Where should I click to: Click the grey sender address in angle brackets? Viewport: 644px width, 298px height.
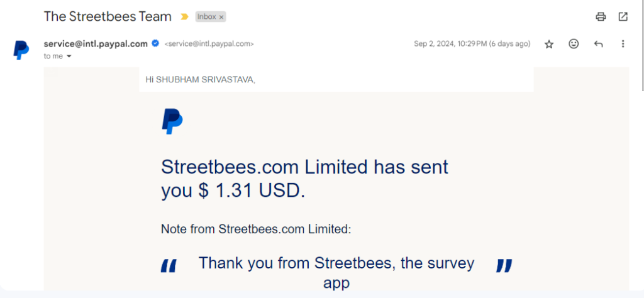(209, 43)
